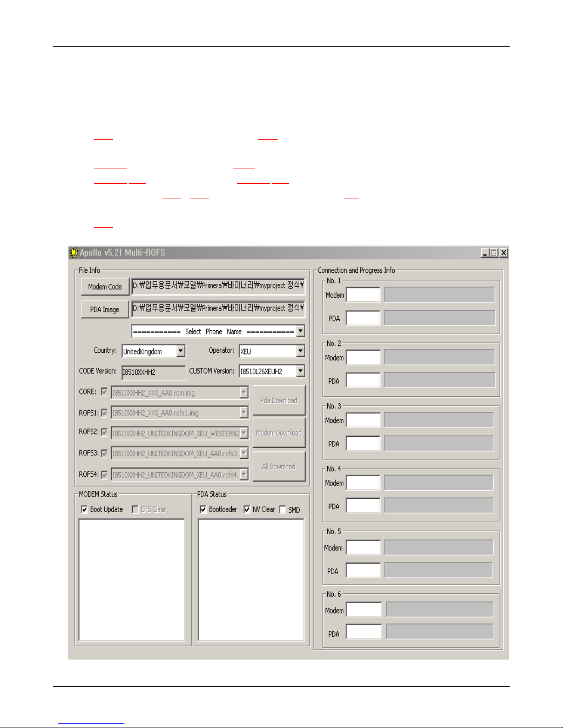
Task: Maximize the Apollo window
Action: pyautogui.click(x=494, y=253)
